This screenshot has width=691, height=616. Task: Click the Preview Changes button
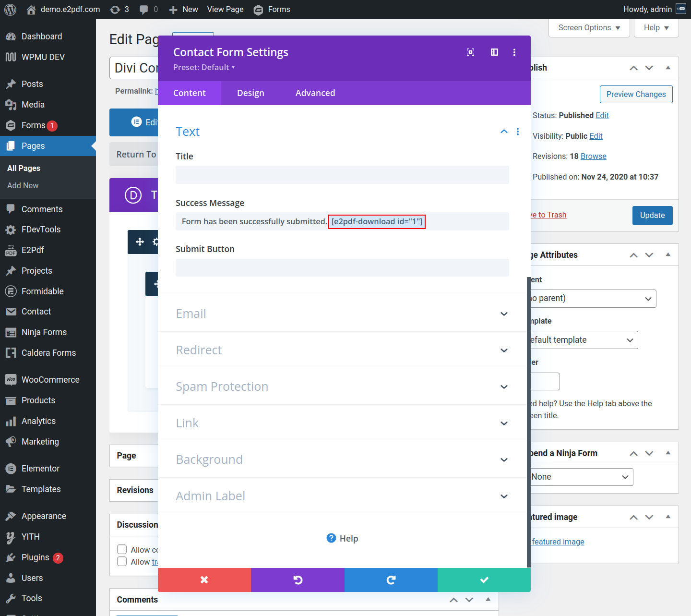pyautogui.click(x=636, y=94)
